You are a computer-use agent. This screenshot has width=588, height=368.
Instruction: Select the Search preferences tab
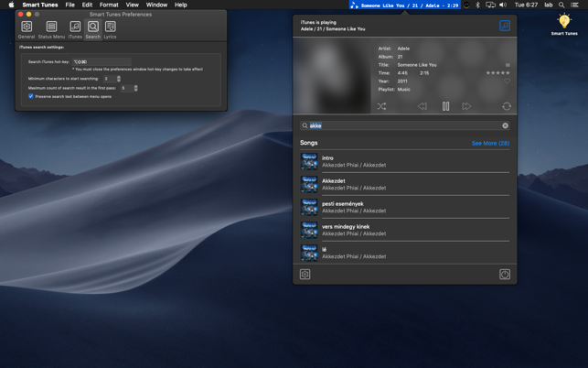click(x=93, y=29)
